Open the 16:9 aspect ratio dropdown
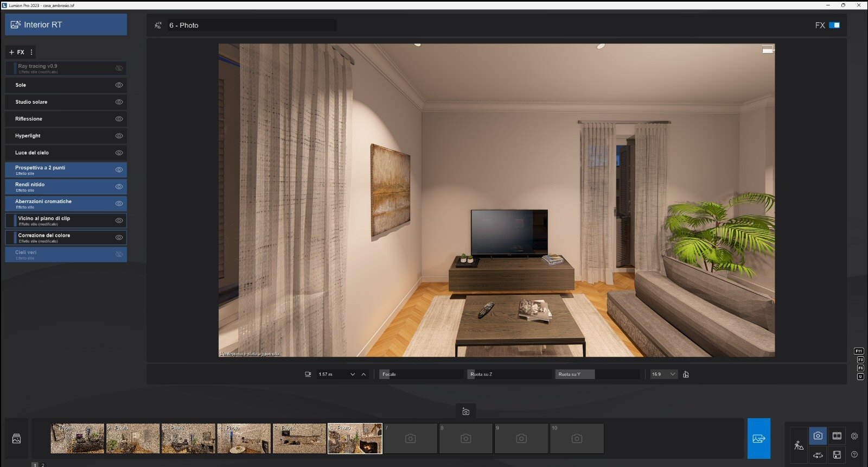The image size is (868, 467). pos(664,374)
